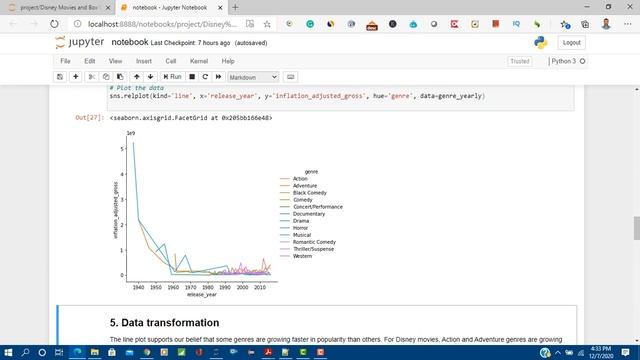Screen dimensions: 640x360
Task: Click the taskbar clock 4:33 PM
Action: (x=601, y=352)
